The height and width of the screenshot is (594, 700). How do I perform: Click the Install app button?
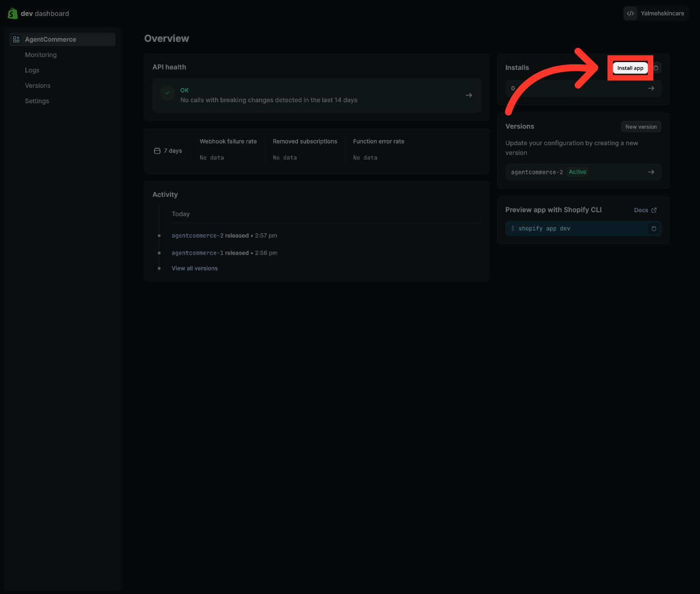pyautogui.click(x=630, y=68)
